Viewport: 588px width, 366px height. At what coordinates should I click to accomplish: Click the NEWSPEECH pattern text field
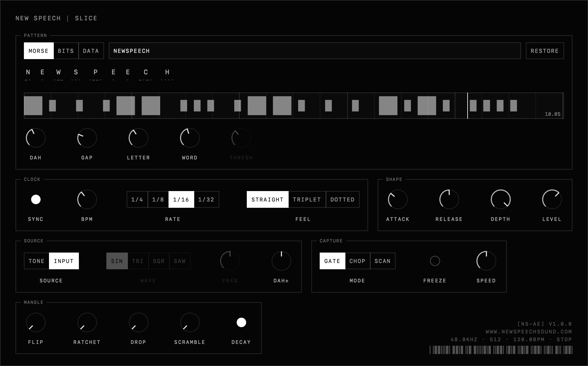click(315, 51)
